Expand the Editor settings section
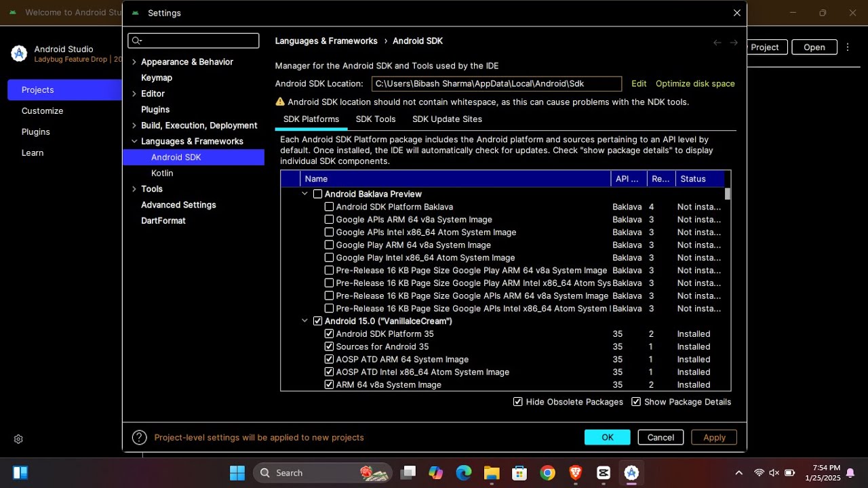Image resolution: width=868 pixels, height=488 pixels. click(134, 94)
